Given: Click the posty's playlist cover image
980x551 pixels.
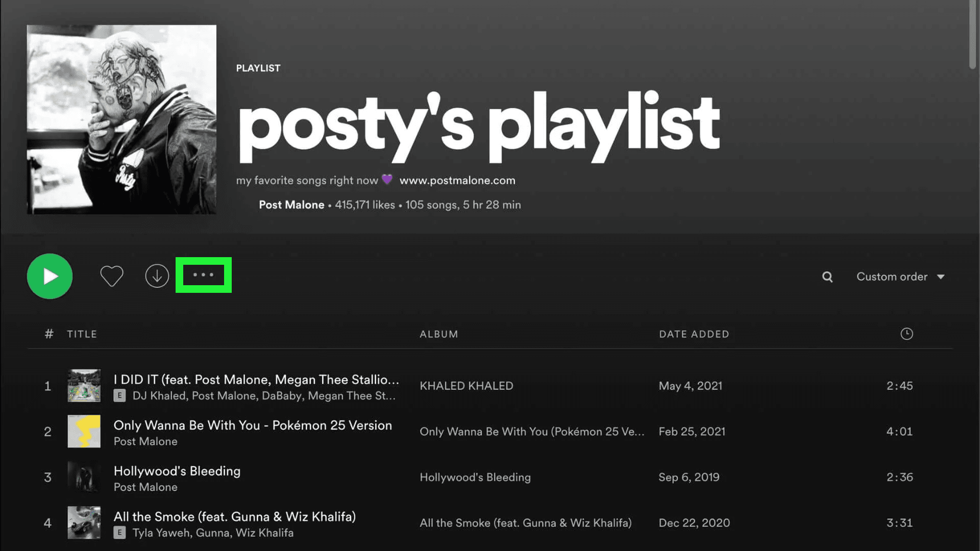Looking at the screenshot, I should [121, 119].
